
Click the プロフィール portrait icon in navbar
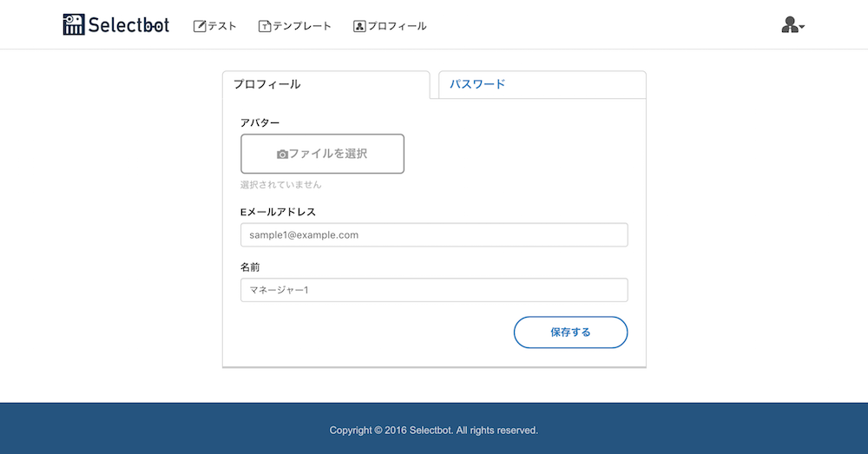coord(359,26)
